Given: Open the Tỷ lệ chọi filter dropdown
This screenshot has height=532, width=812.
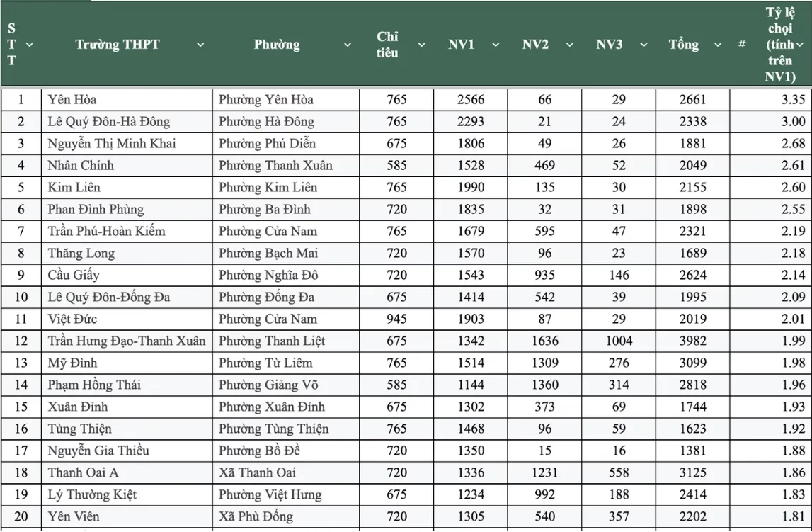Looking at the screenshot, I should coord(800,45).
